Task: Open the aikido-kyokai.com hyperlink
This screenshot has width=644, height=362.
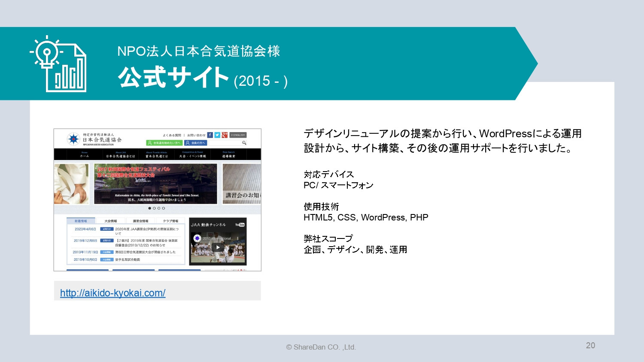Action: pyautogui.click(x=112, y=293)
